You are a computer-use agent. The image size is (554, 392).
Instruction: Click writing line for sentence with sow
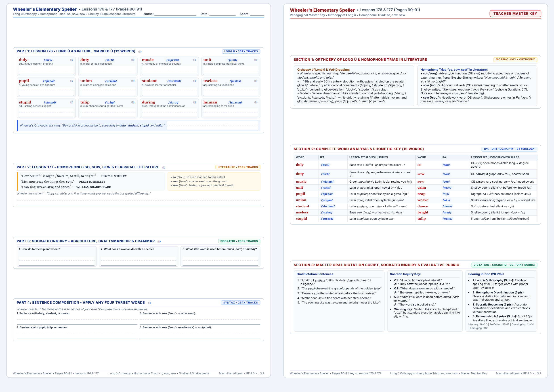[200, 320]
